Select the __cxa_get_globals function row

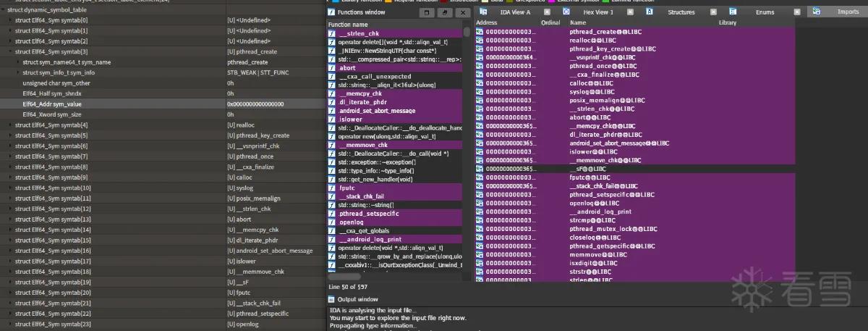tap(394, 230)
